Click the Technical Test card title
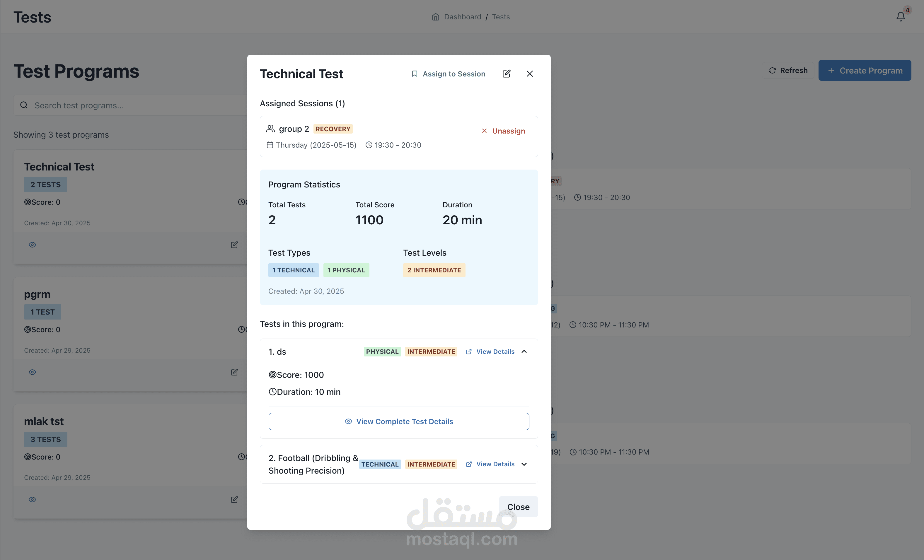Screen dimensions: 924x560 pos(59,167)
